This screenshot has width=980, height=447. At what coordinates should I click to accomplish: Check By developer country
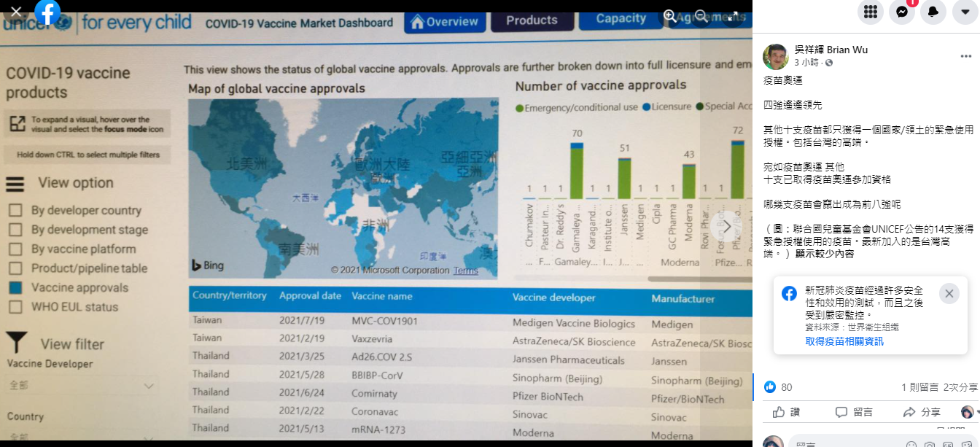pos(15,211)
